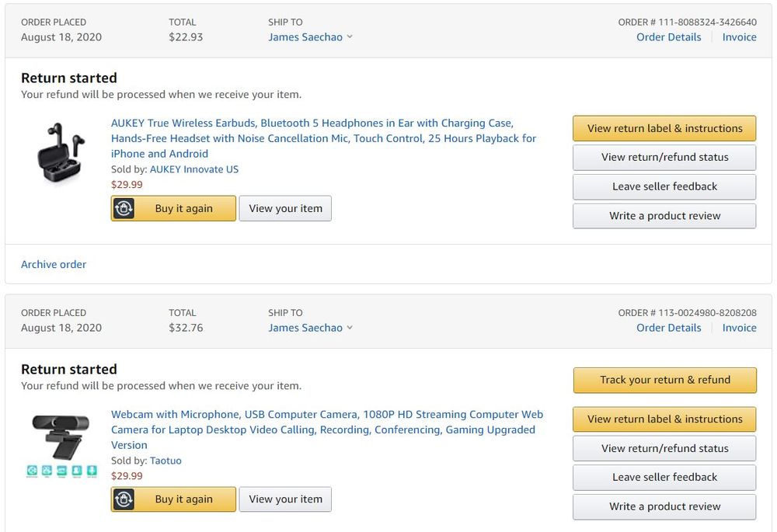Image resolution: width=777 pixels, height=532 pixels.
Task: Open Order Details for order 111-8088324-3426640
Action: point(668,37)
